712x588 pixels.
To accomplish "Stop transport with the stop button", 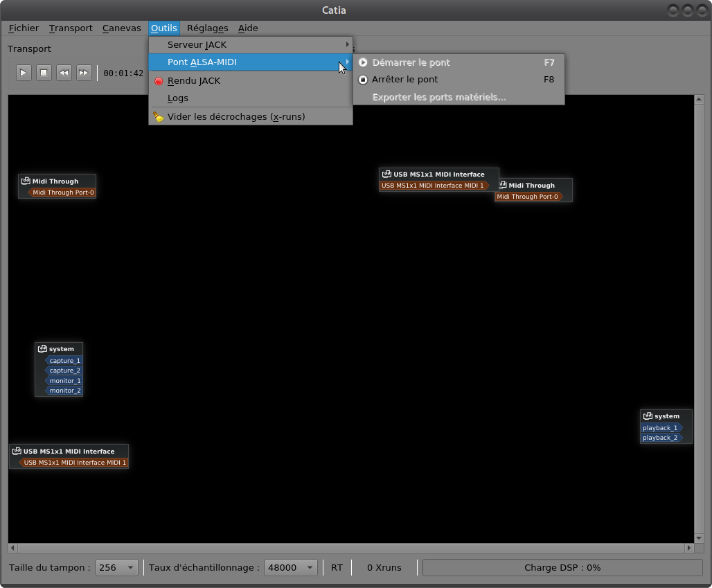I will click(x=44, y=73).
